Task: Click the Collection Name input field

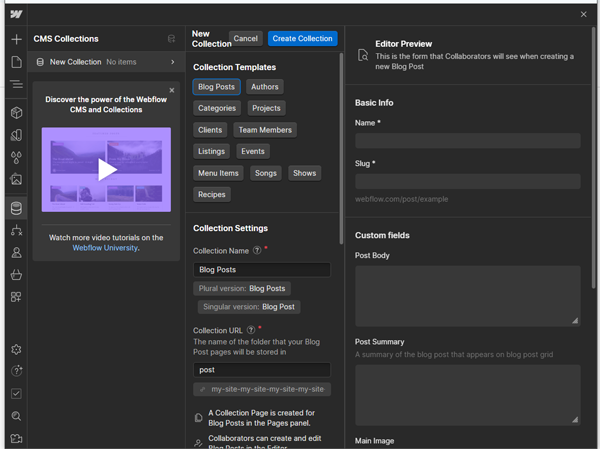Action: point(262,269)
